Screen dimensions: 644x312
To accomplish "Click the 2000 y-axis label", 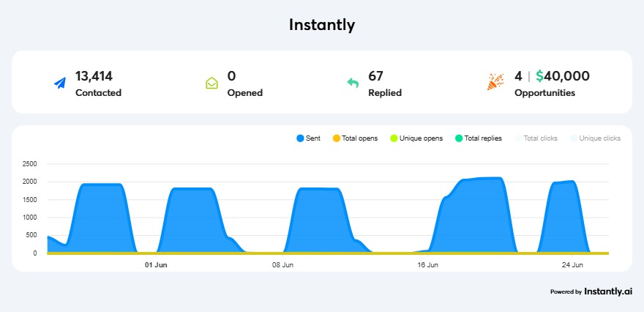I will coord(29,182).
